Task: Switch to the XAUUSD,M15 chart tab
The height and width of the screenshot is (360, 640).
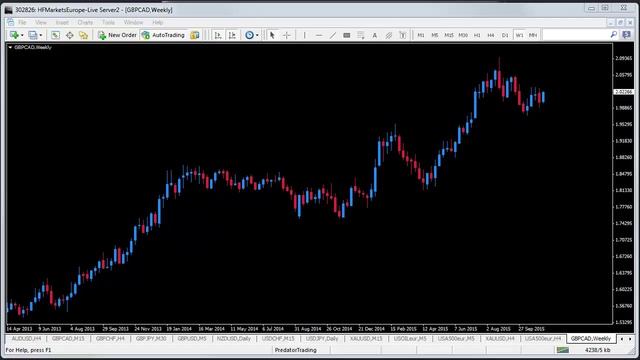Action: tap(366, 339)
